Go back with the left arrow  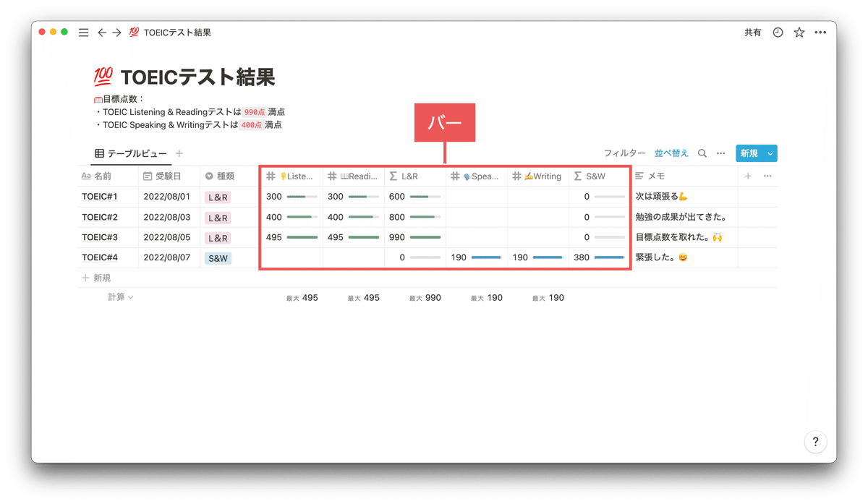tap(102, 33)
